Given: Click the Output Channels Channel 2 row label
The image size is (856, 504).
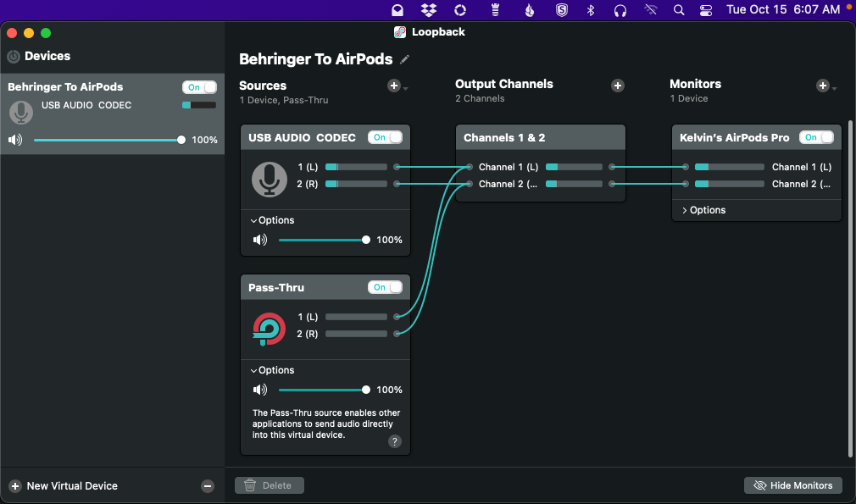Looking at the screenshot, I should (x=508, y=184).
